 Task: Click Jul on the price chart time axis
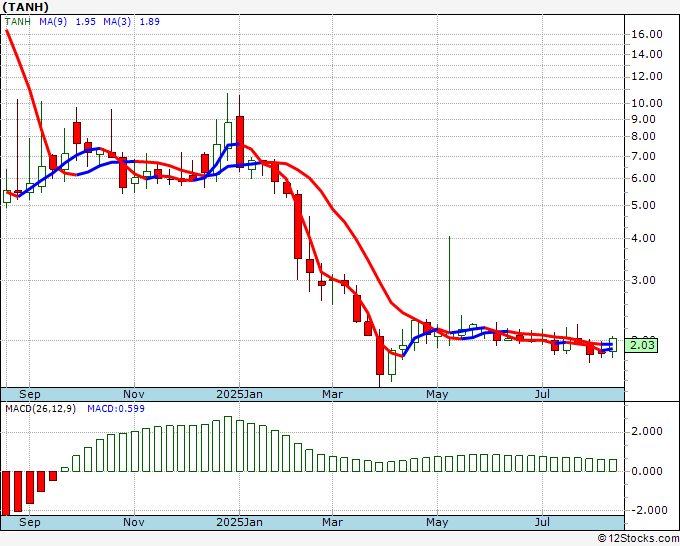click(543, 394)
